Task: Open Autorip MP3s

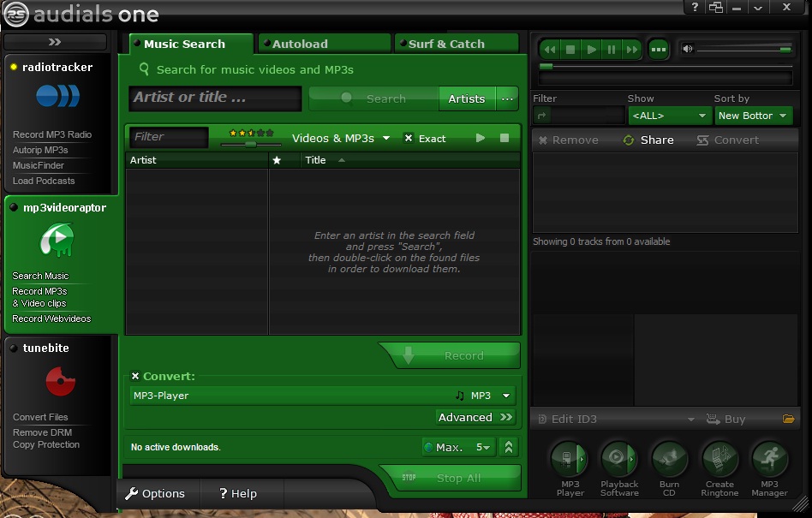Action: coord(40,150)
